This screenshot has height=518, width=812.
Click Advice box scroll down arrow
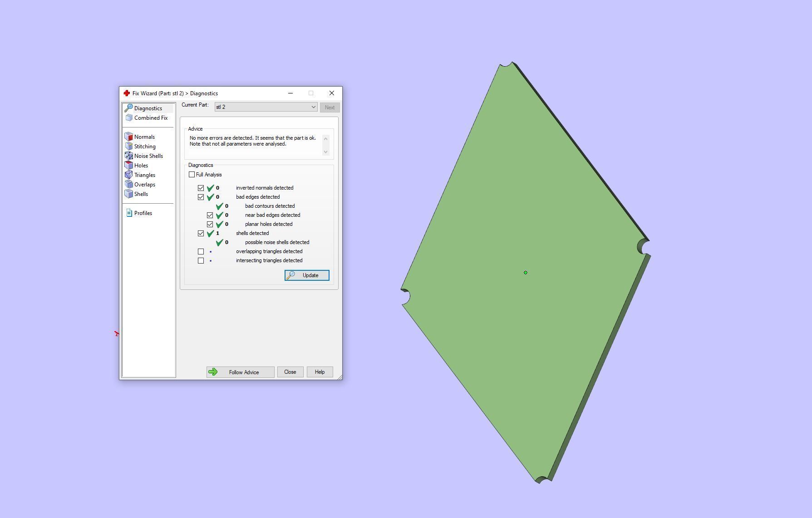tap(325, 152)
